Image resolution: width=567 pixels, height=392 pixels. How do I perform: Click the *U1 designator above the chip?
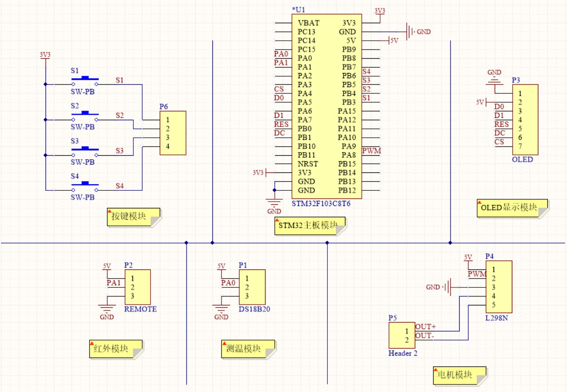[299, 10]
